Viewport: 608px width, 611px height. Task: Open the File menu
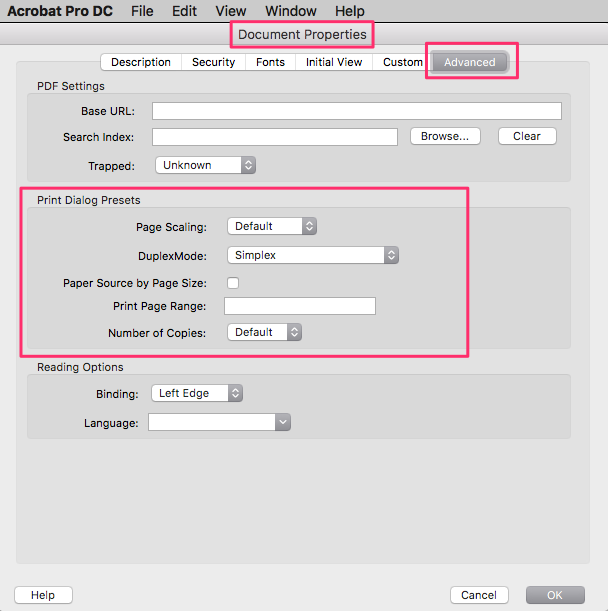(142, 11)
